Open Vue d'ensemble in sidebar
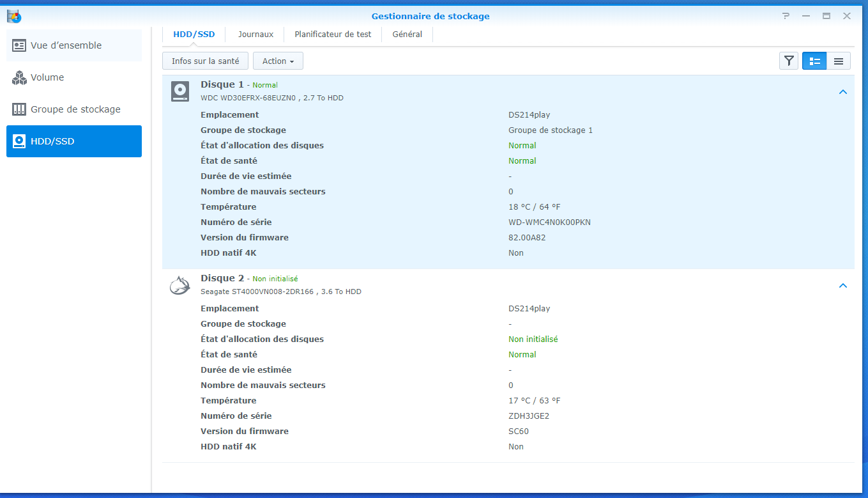The image size is (868, 498). 74,45
